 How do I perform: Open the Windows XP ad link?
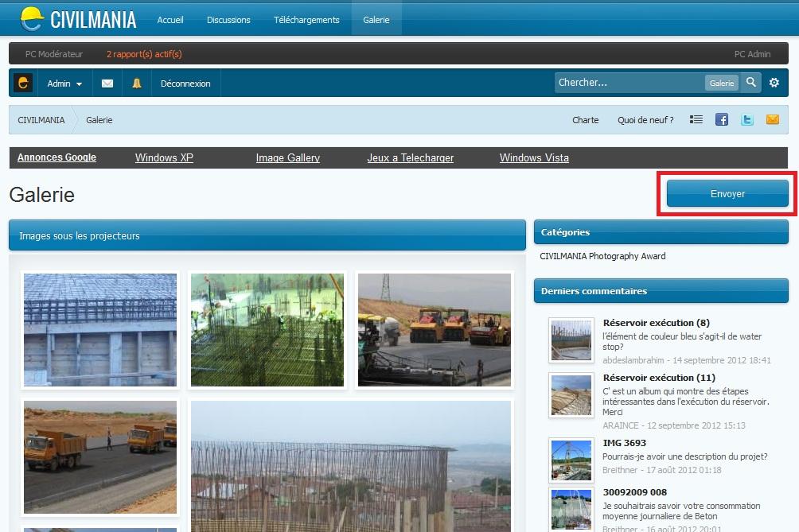(164, 157)
